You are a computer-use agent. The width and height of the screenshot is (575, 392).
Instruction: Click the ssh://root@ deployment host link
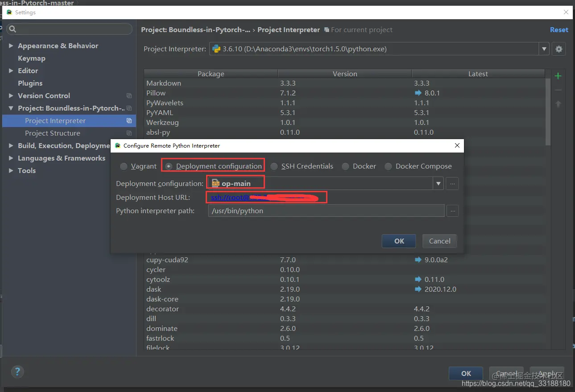click(x=230, y=197)
